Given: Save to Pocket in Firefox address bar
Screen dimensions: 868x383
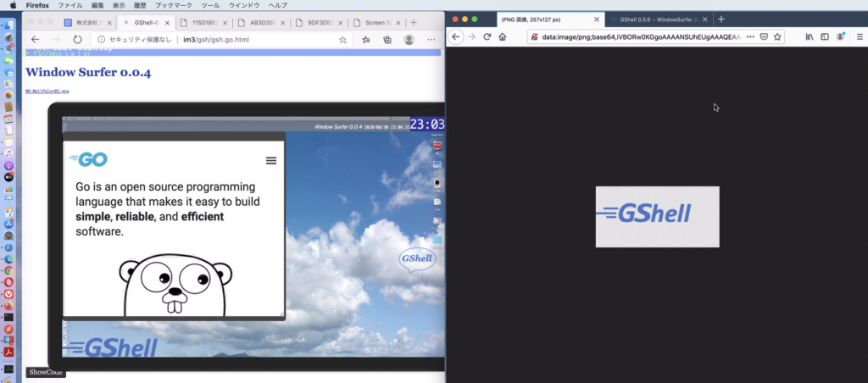Looking at the screenshot, I should (x=764, y=36).
